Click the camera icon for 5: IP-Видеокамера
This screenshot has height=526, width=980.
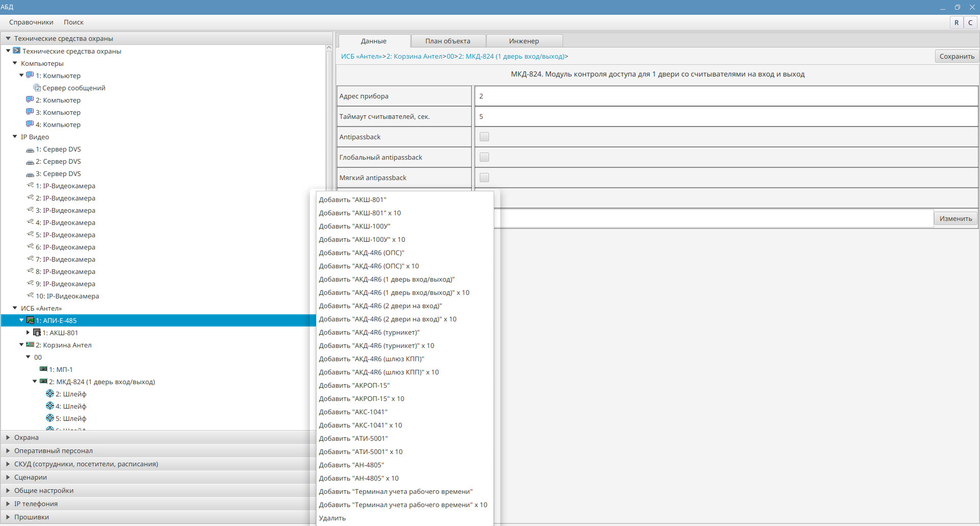coord(30,235)
